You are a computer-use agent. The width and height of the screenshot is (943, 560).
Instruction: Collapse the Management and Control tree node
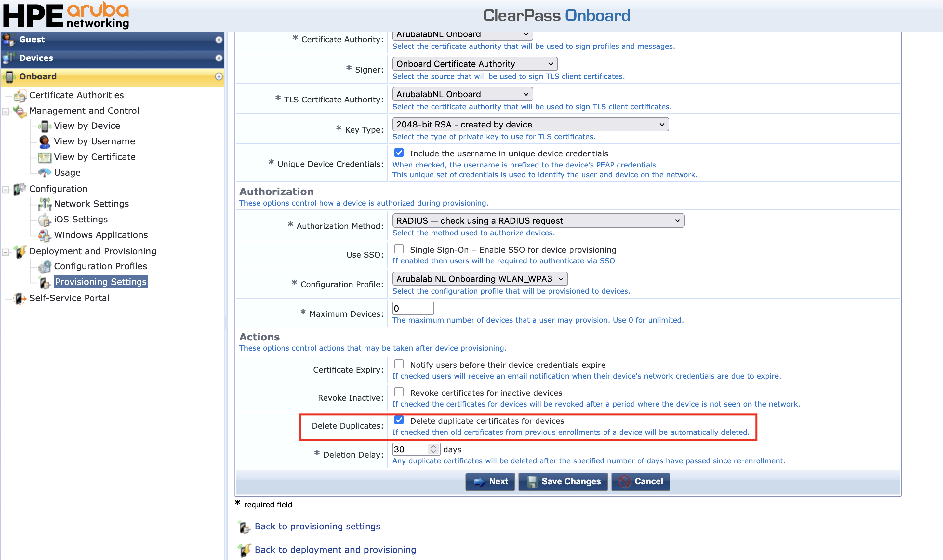(x=6, y=112)
